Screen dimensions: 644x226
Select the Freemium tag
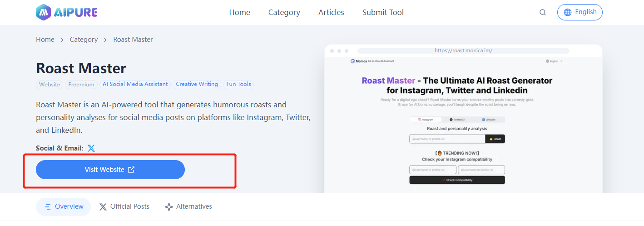click(81, 84)
